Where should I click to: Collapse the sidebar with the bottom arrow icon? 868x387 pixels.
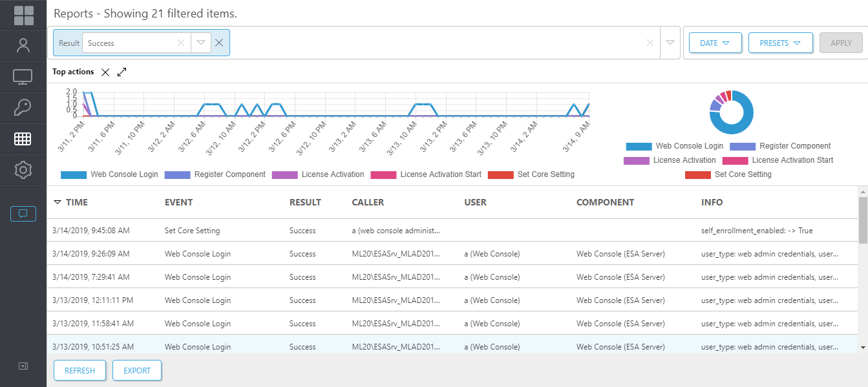pos(23,366)
